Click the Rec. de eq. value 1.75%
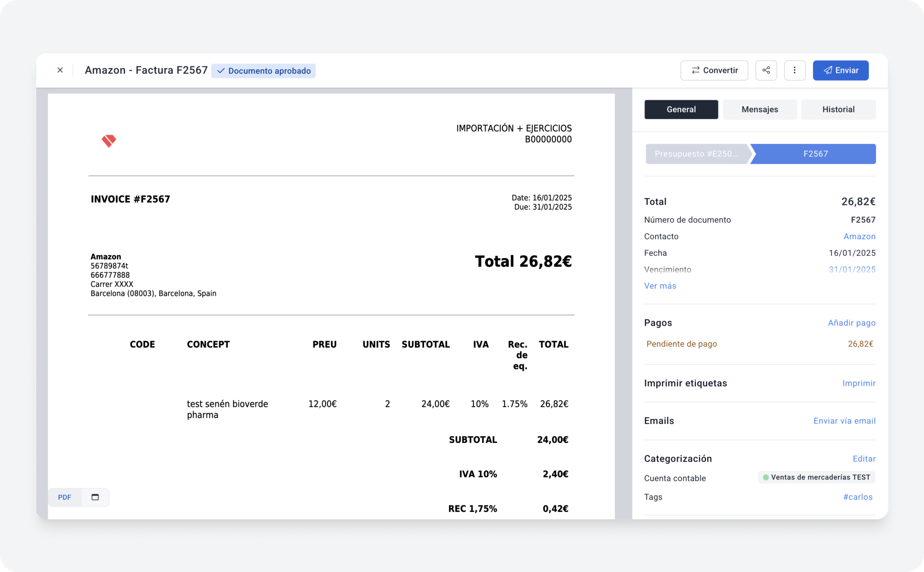The height and width of the screenshot is (572, 924). coord(514,404)
